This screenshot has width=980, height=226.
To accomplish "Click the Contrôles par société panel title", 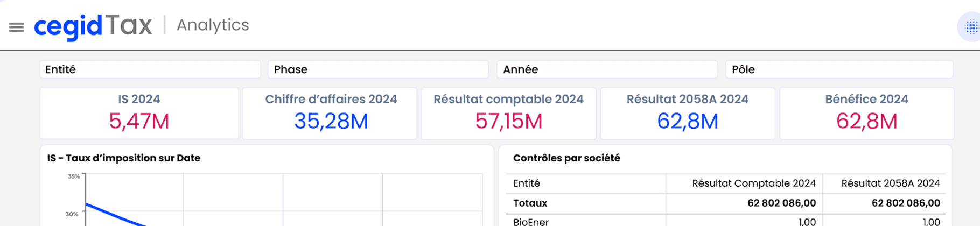I will (x=566, y=158).
